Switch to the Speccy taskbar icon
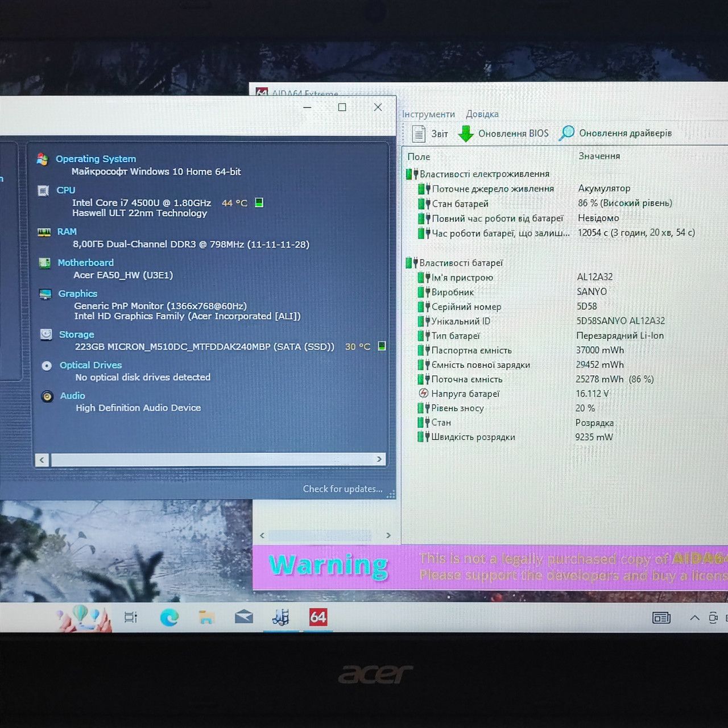 (x=281, y=617)
